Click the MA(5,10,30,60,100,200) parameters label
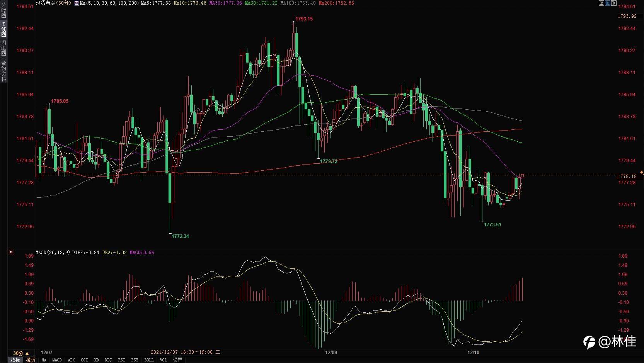The image size is (644, 363). coord(109,3)
